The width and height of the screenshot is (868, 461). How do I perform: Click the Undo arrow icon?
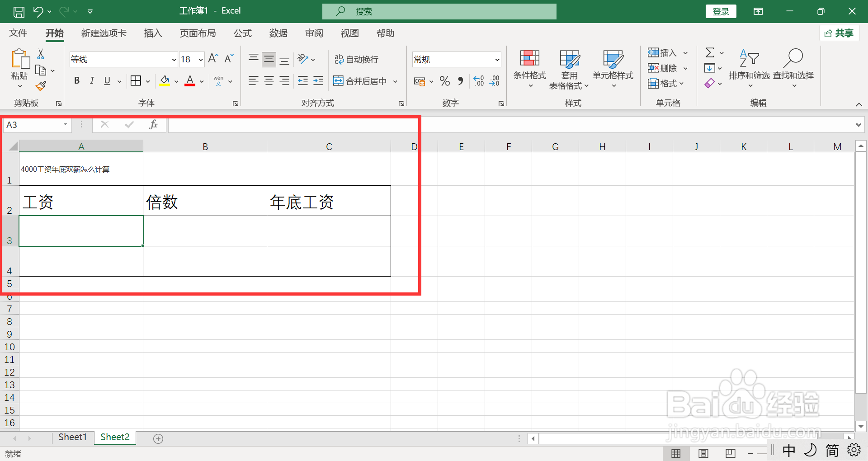[x=38, y=11]
